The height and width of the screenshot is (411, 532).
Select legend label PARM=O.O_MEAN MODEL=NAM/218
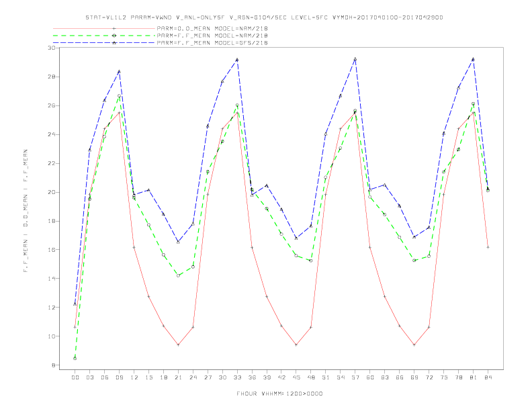coord(212,28)
